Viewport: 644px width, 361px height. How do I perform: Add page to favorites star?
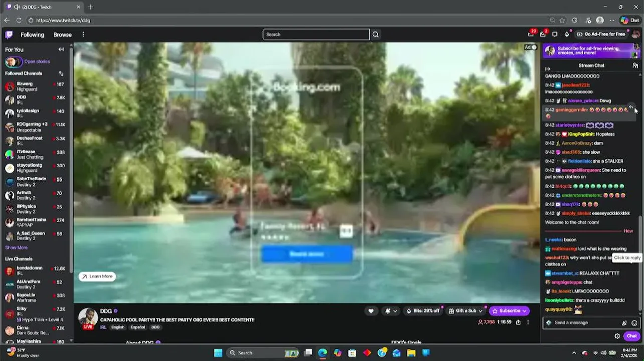[x=563, y=20]
